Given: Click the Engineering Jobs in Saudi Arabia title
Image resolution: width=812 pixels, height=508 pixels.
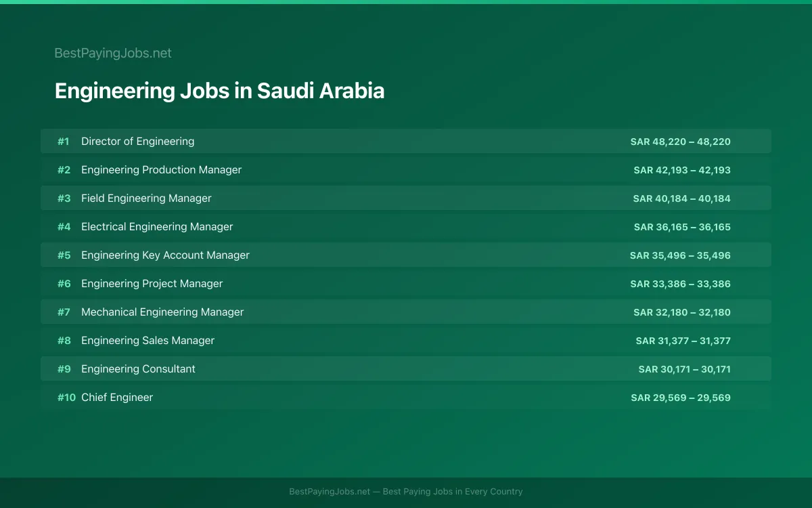Looking at the screenshot, I should 219,91.
